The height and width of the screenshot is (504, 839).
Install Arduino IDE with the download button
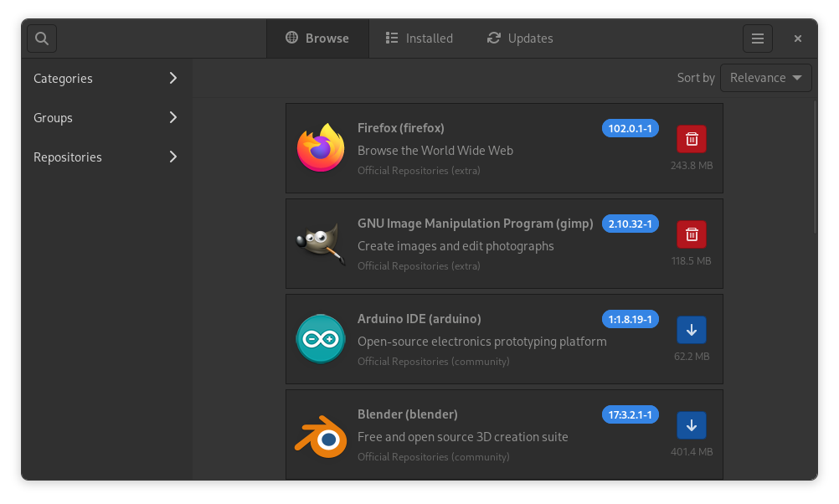(692, 330)
